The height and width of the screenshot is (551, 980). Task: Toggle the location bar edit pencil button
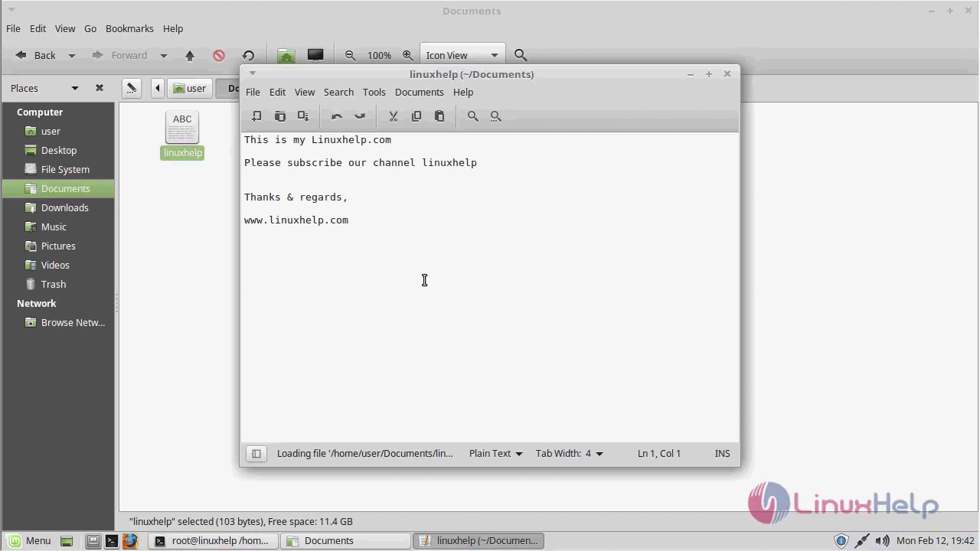tap(131, 88)
